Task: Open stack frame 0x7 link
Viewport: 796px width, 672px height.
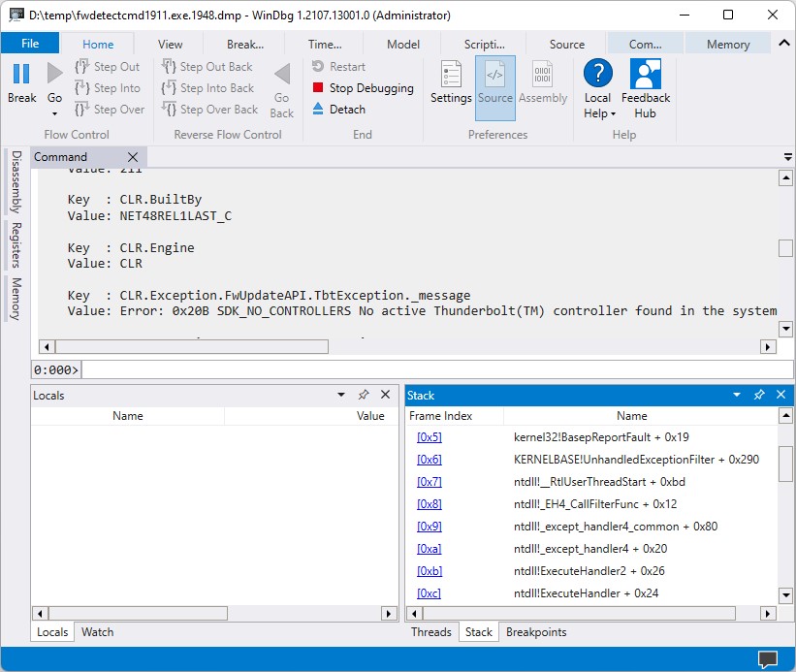Action: pyautogui.click(x=429, y=482)
